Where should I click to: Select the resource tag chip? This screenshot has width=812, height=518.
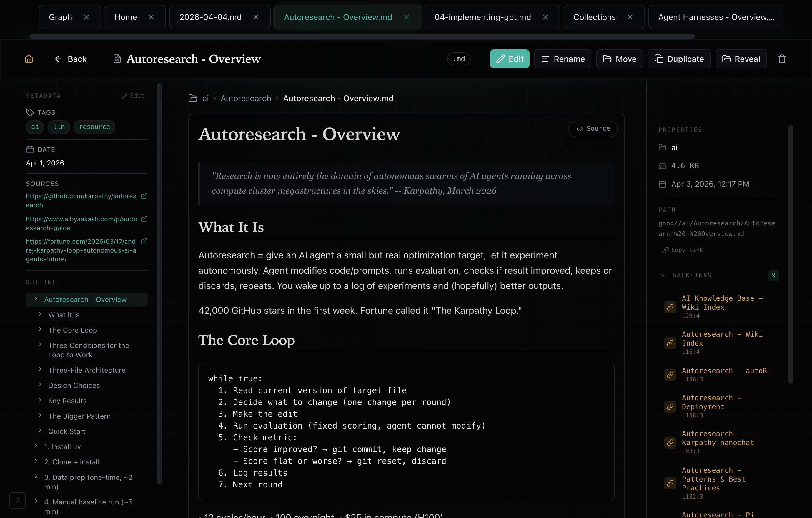click(94, 127)
